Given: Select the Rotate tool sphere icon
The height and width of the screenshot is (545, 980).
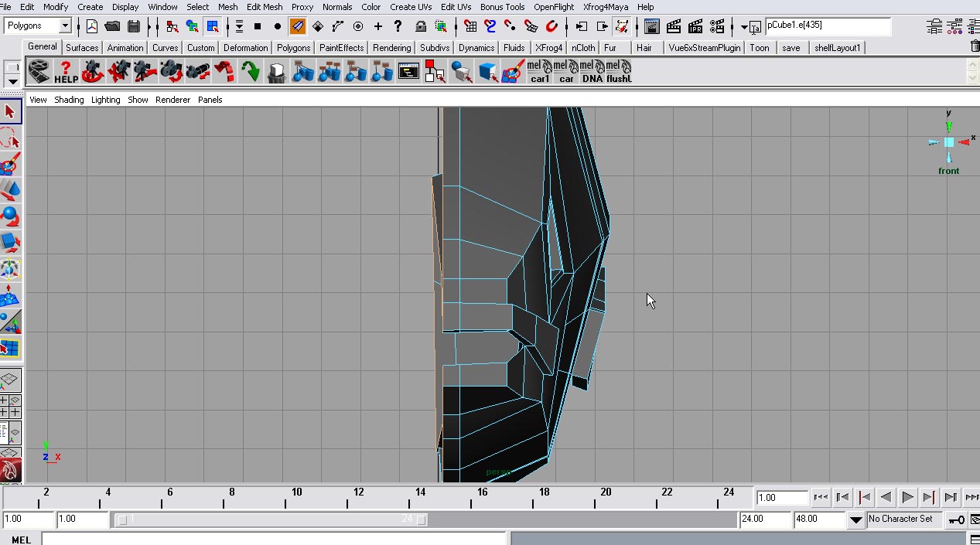Looking at the screenshot, I should coord(10,216).
